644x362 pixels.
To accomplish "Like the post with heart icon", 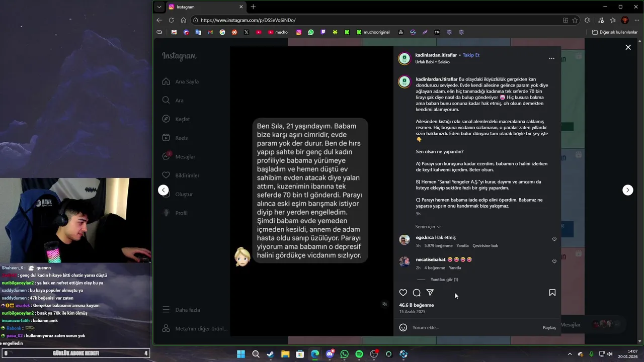I will (x=403, y=293).
